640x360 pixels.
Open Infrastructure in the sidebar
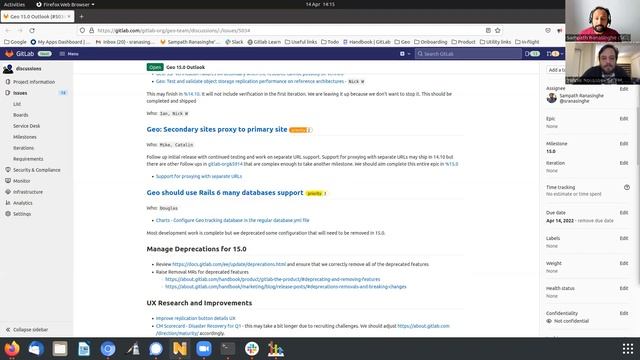click(x=28, y=192)
